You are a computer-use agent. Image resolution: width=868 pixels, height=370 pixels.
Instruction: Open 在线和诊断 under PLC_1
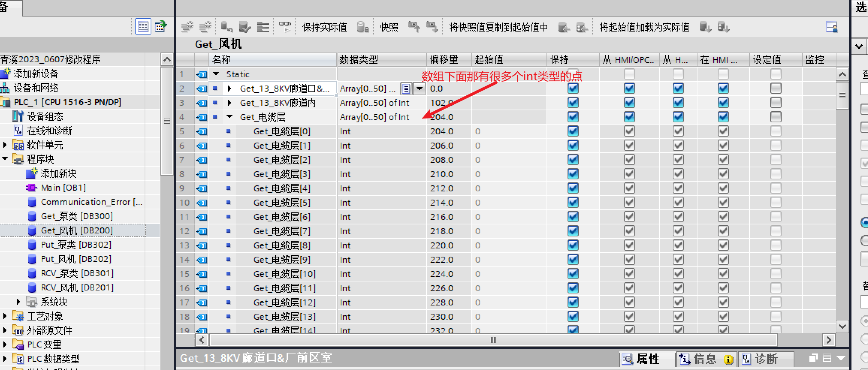(49, 131)
